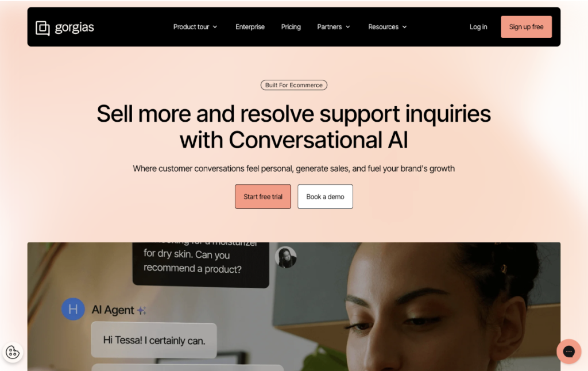Open the chat widget bubble
The width and height of the screenshot is (588, 371).
click(569, 351)
